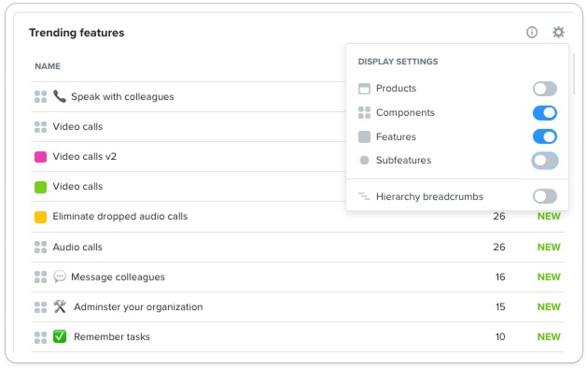Click the component grid icon beside Audio calls
Screen dimensions: 588x370
point(41,247)
